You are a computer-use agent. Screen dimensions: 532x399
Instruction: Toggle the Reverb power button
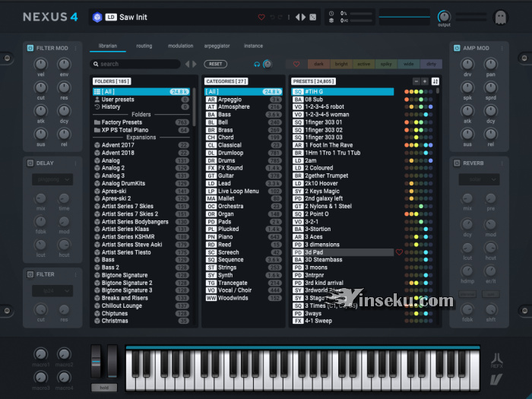tap(457, 163)
